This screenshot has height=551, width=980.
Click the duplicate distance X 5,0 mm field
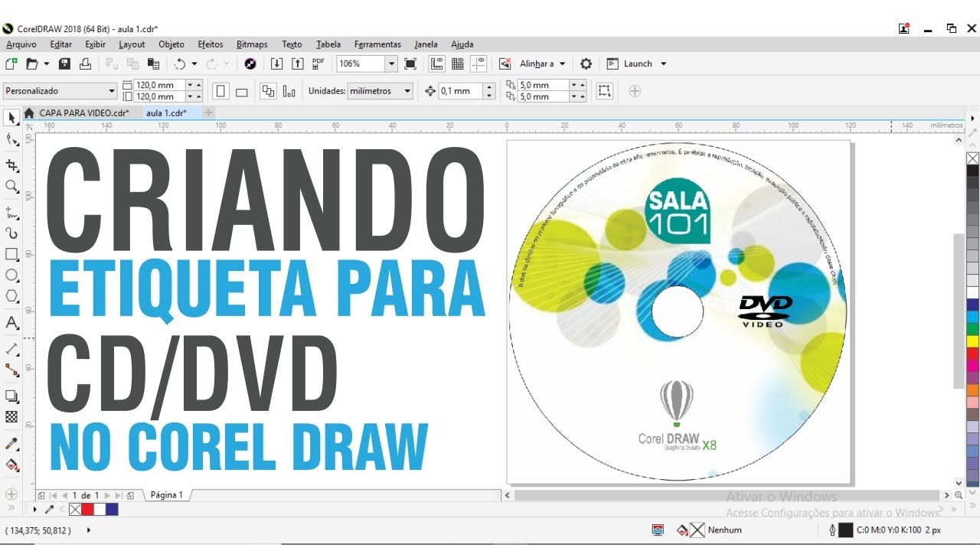point(544,85)
